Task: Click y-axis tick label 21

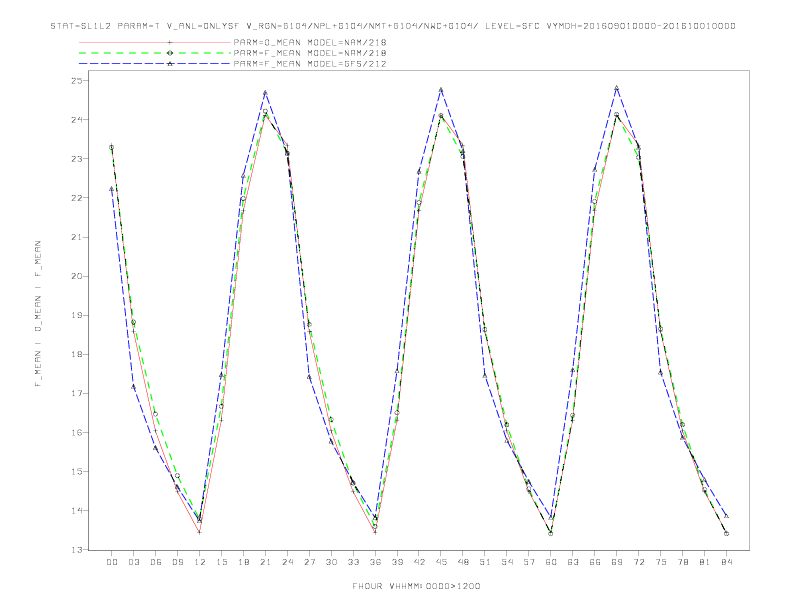Action: point(77,237)
